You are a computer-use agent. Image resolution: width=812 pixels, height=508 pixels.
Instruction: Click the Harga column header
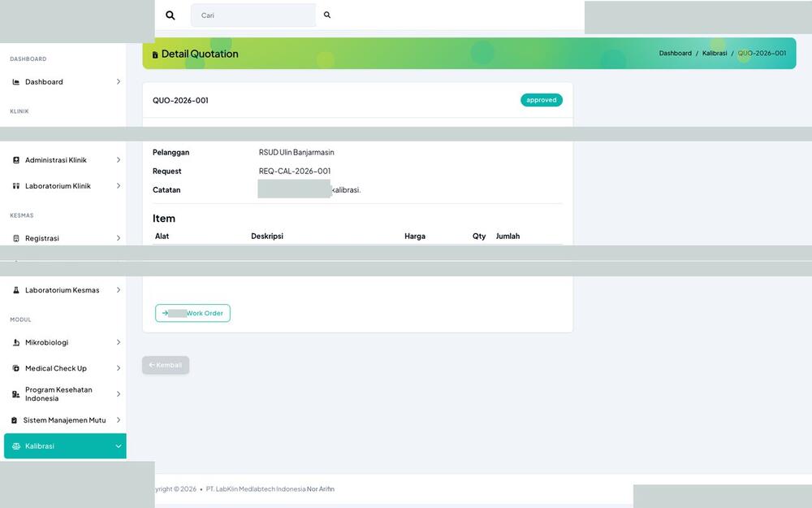tap(415, 237)
